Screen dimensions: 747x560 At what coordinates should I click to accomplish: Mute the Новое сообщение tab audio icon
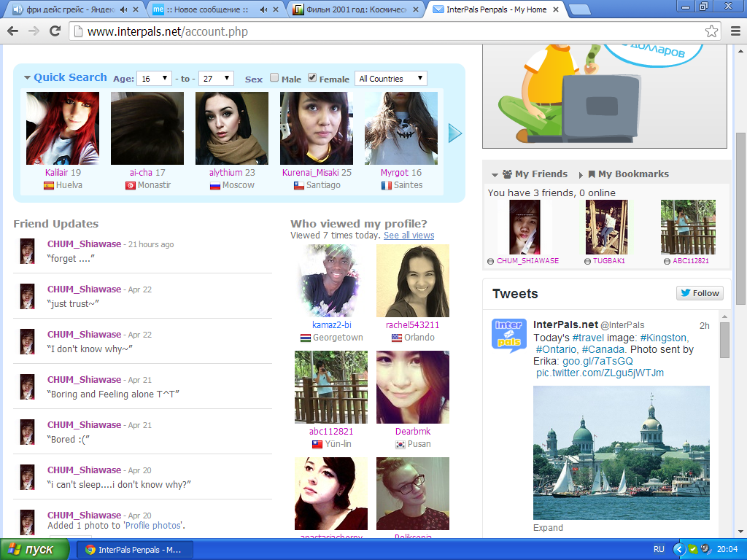[x=264, y=9]
